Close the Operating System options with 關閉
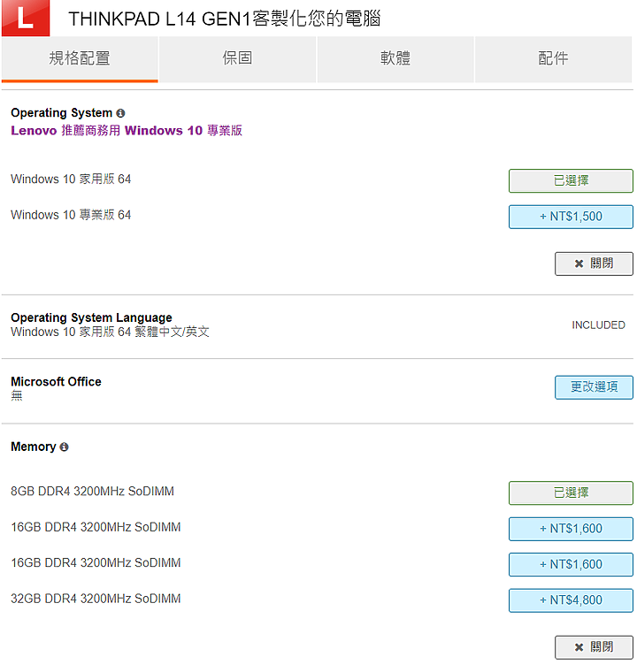 [594, 263]
